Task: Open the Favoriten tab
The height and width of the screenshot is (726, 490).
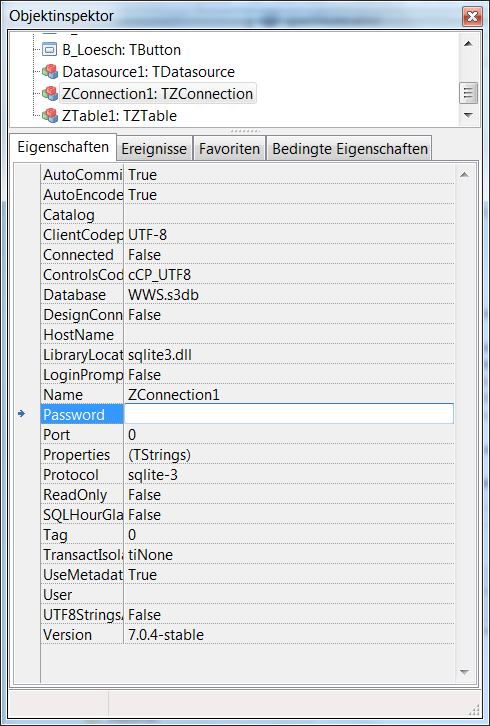Action: [x=229, y=149]
